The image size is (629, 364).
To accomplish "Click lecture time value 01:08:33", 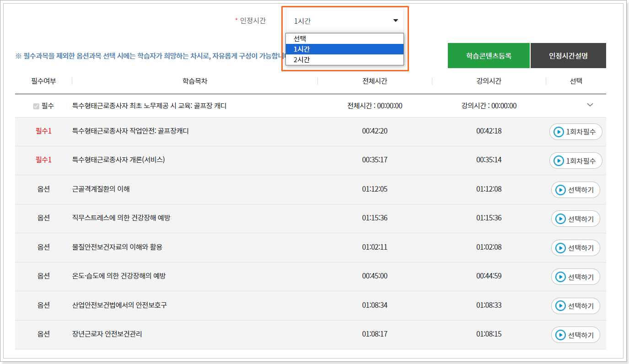I will pyautogui.click(x=489, y=305).
